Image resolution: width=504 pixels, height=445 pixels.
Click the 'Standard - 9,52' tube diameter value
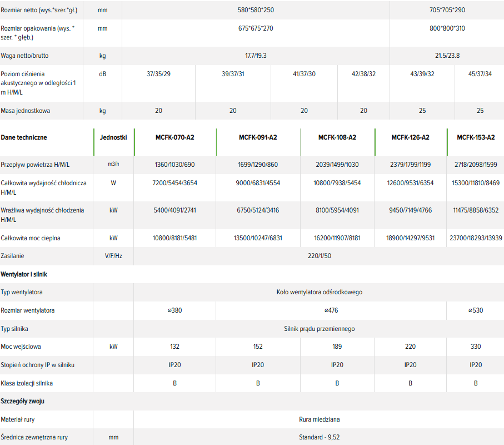(319, 437)
